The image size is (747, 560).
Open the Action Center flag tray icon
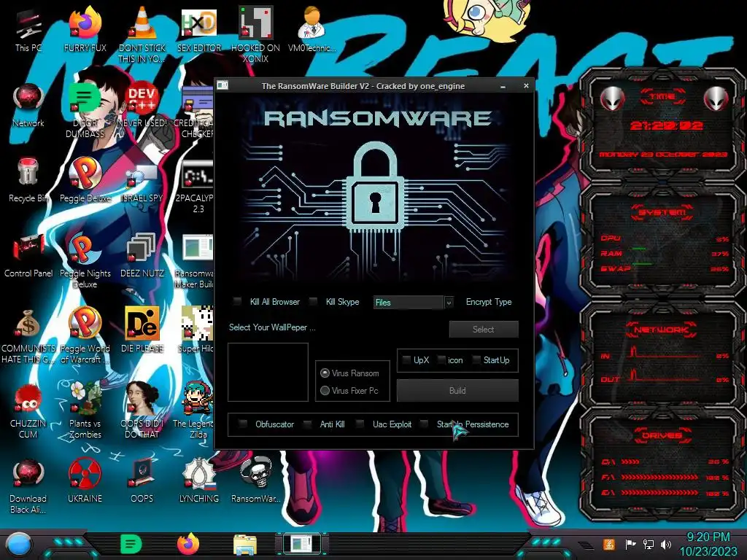(x=630, y=544)
